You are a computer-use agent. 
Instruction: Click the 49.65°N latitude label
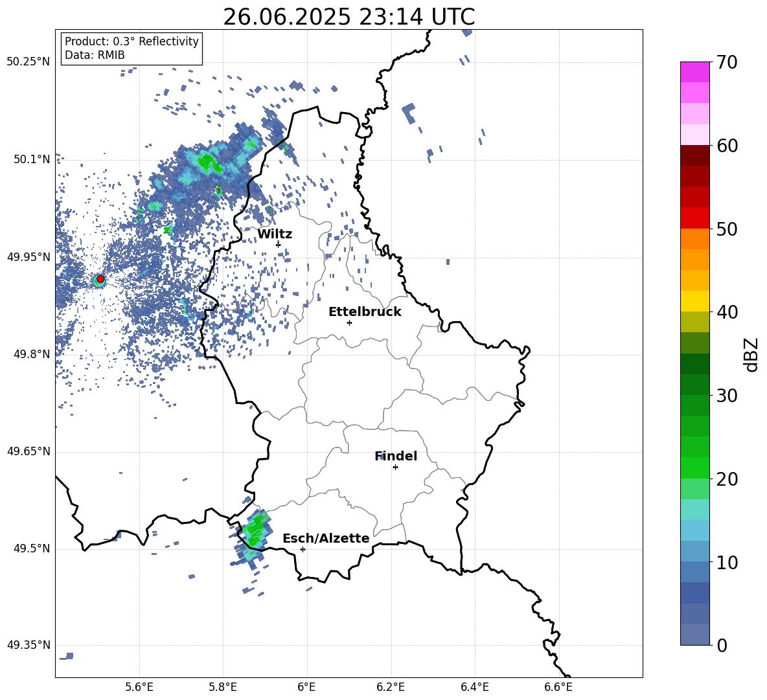click(x=29, y=451)
